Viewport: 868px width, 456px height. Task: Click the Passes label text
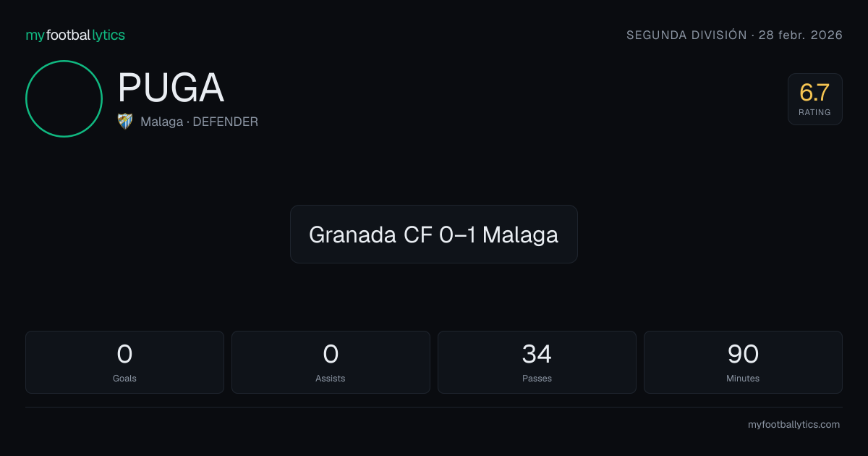[x=537, y=379]
